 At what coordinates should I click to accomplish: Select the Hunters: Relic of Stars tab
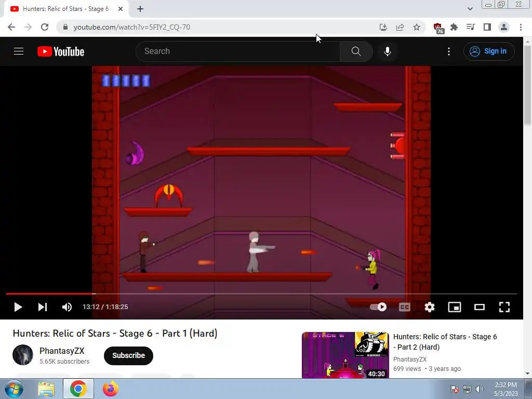pyautogui.click(x=66, y=9)
